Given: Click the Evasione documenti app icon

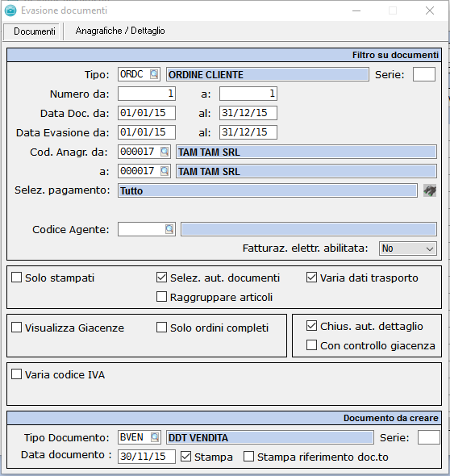Looking at the screenshot, I should point(10,10).
